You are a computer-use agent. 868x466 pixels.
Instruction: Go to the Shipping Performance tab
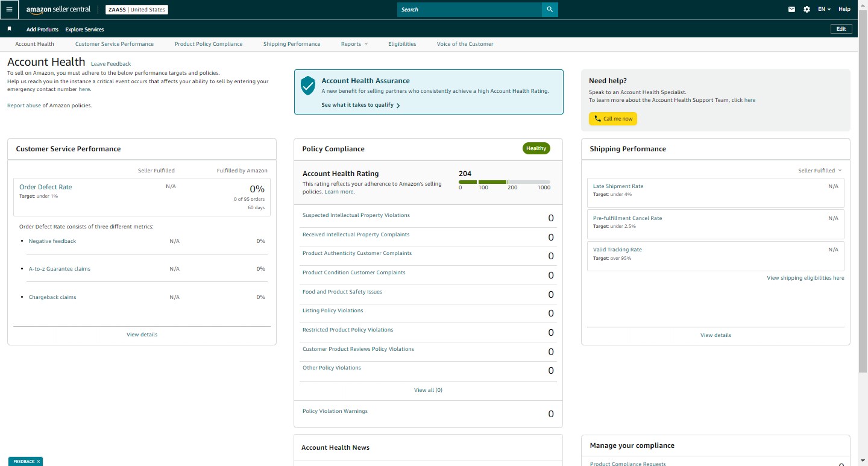[x=292, y=44]
